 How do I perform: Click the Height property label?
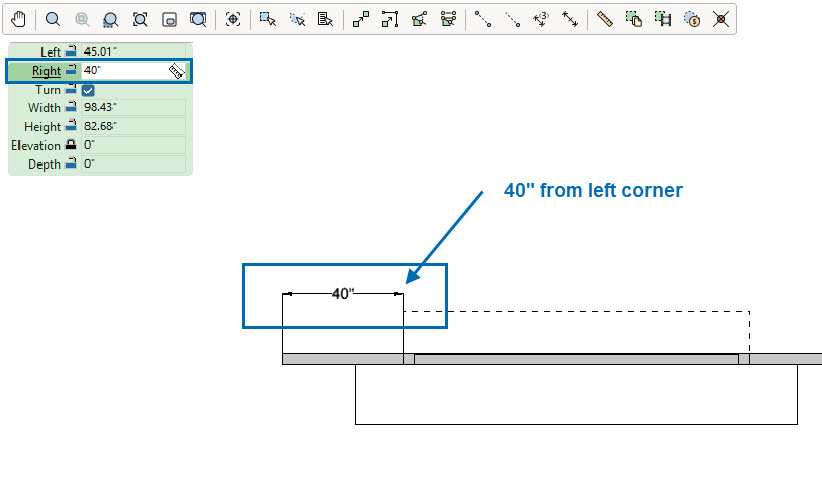click(x=42, y=127)
